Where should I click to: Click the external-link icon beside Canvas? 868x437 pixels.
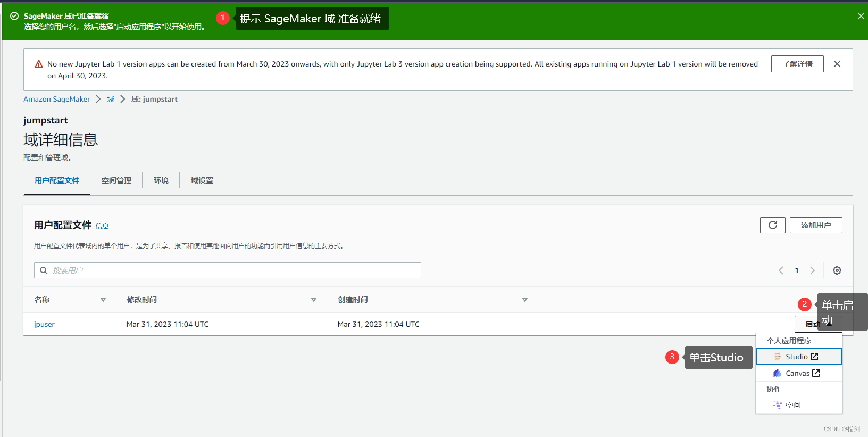tap(816, 373)
